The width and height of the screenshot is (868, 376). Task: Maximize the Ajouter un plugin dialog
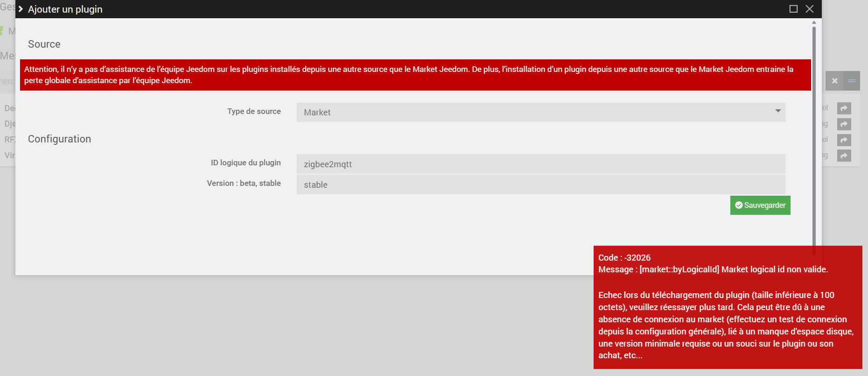[793, 9]
